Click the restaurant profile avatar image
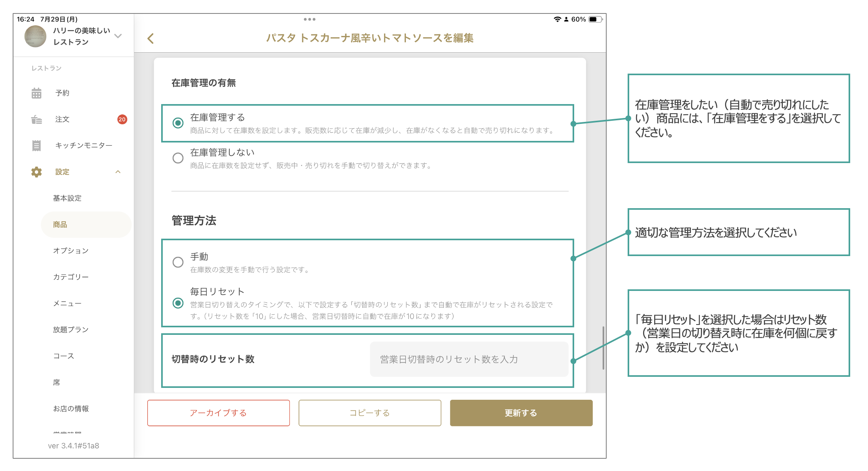 (35, 36)
